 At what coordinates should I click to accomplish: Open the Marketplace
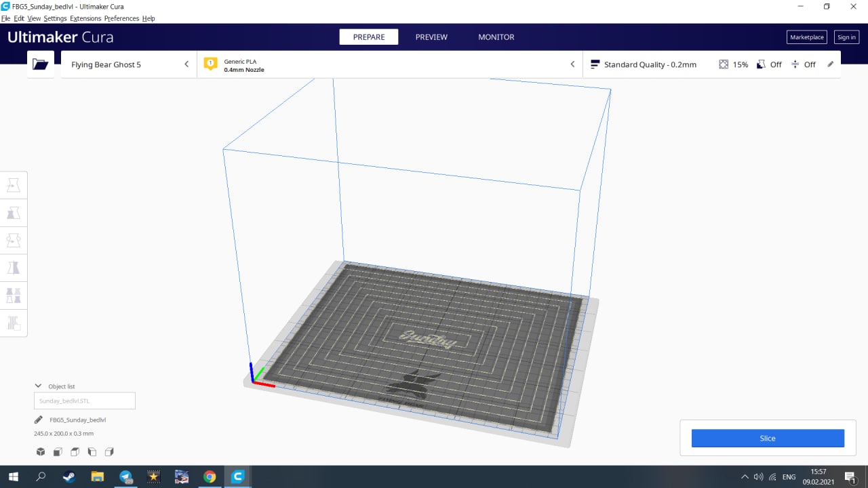point(807,37)
